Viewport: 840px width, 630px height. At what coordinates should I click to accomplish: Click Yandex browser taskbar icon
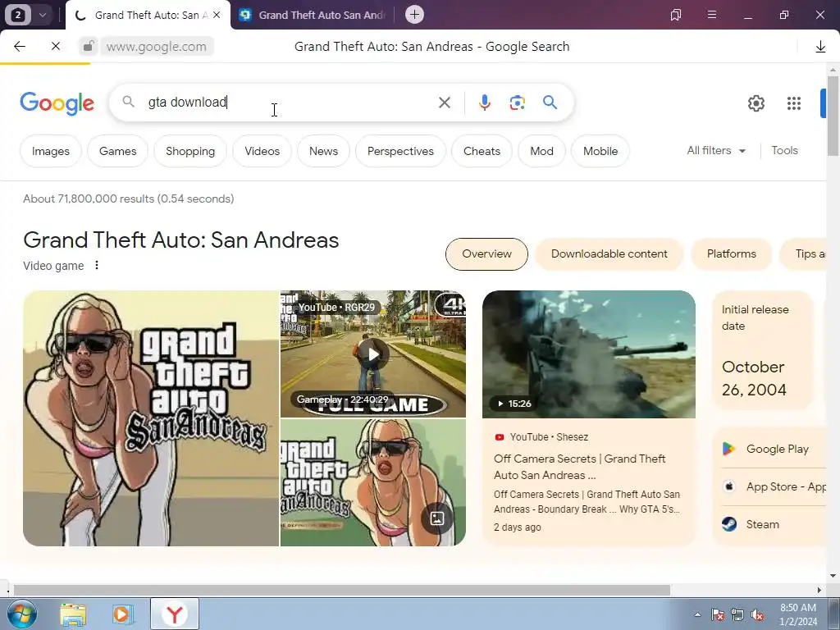pyautogui.click(x=175, y=614)
